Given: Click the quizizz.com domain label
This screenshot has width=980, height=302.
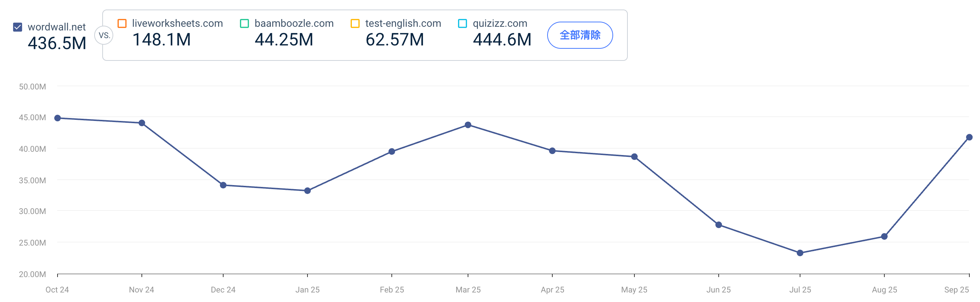Looking at the screenshot, I should click(x=500, y=23).
